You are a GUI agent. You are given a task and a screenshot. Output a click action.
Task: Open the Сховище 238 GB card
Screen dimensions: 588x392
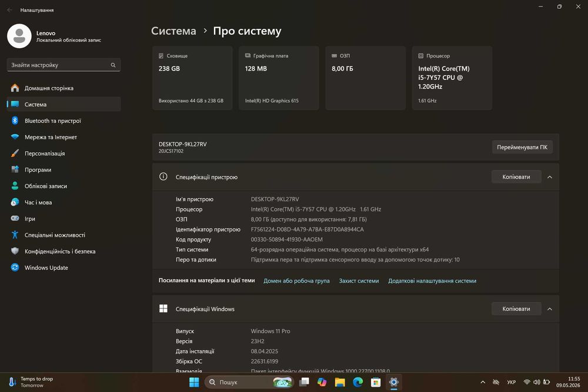(x=192, y=78)
